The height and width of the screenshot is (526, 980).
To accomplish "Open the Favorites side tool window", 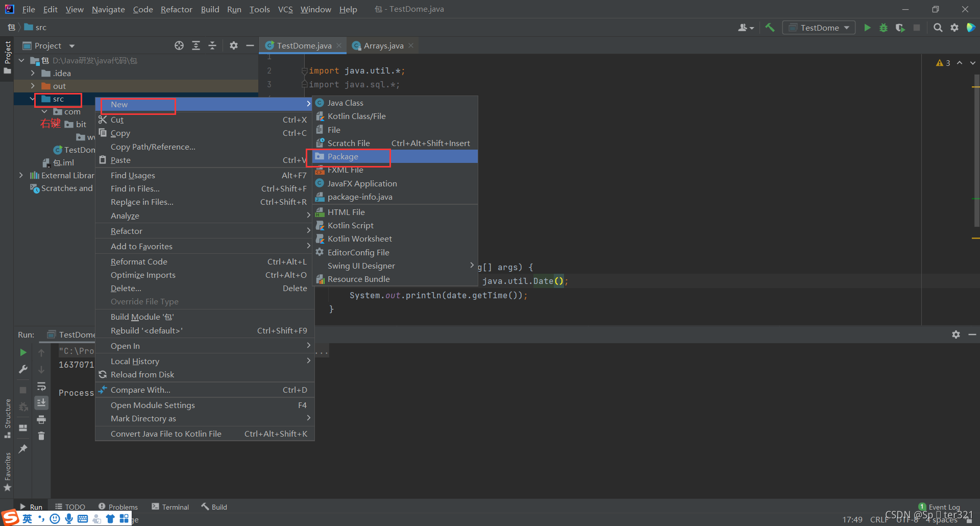I will tap(8, 472).
